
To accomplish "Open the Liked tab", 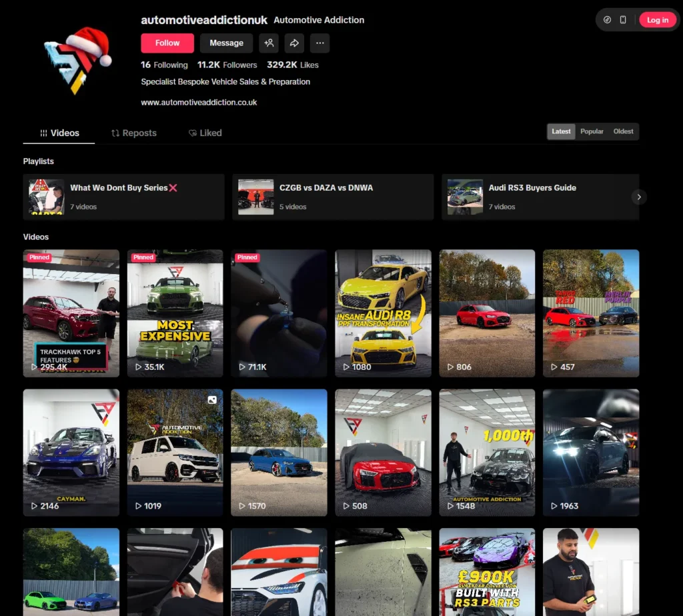I will pyautogui.click(x=205, y=133).
